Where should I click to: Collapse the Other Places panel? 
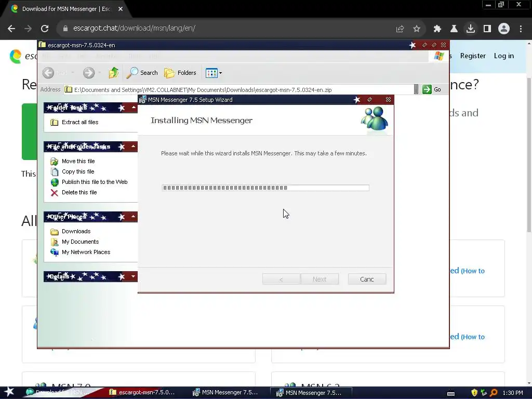coord(134,217)
